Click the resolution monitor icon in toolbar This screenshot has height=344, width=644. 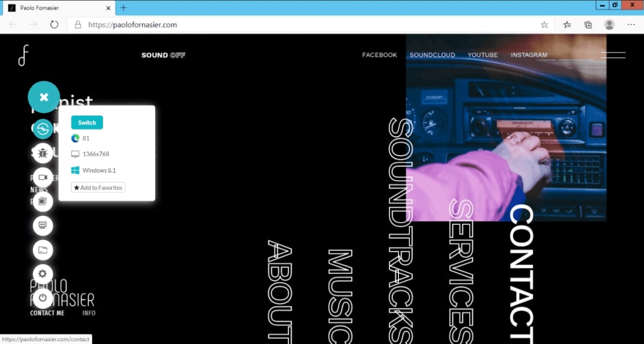tap(42, 225)
